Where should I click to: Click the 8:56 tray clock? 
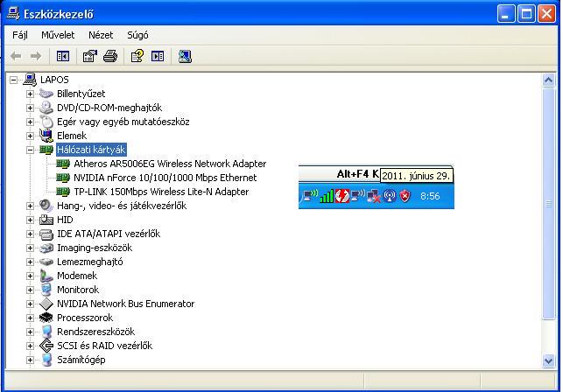tap(430, 196)
